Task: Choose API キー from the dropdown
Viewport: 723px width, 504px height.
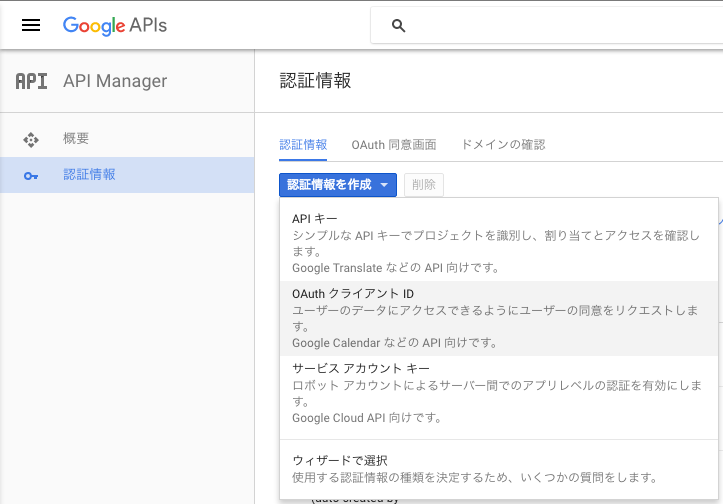Action: point(498,243)
